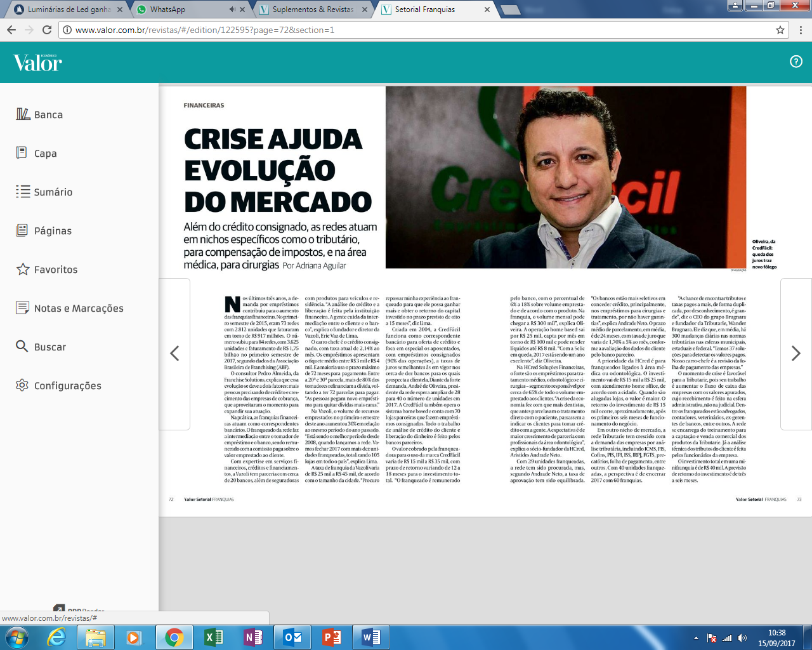The height and width of the screenshot is (650, 812).
Task: Click the Páginas pages icon
Action: [x=22, y=230]
